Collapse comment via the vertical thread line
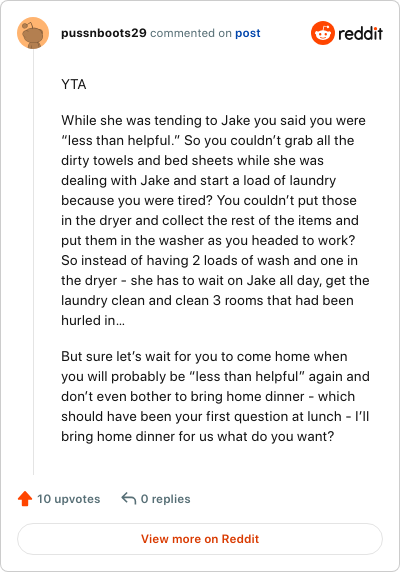 click(33, 262)
